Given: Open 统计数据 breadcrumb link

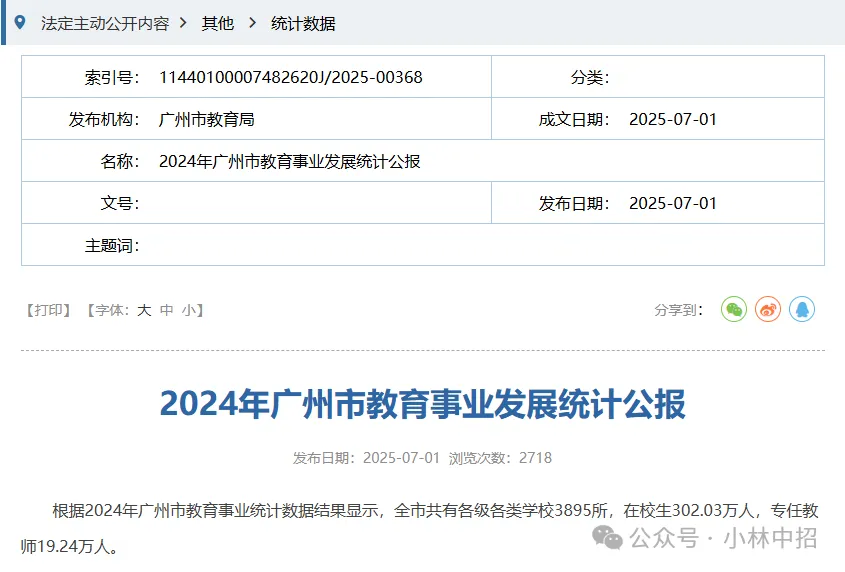Looking at the screenshot, I should [303, 23].
